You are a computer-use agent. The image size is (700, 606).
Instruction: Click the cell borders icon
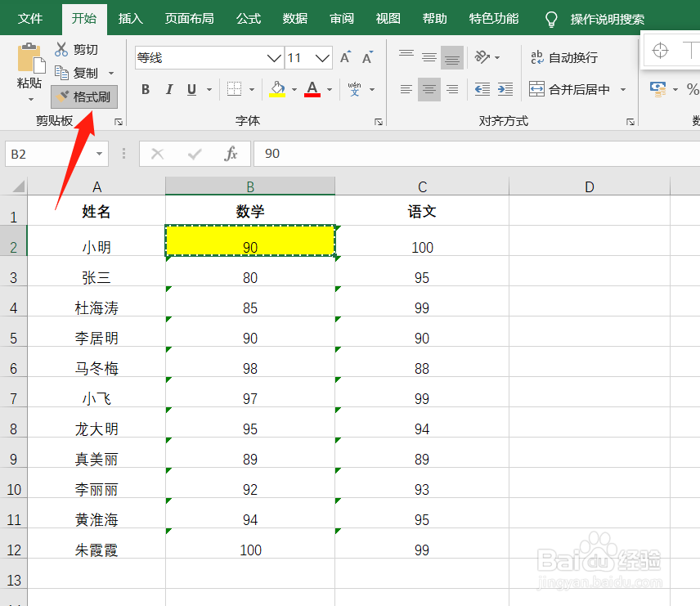[x=234, y=89]
